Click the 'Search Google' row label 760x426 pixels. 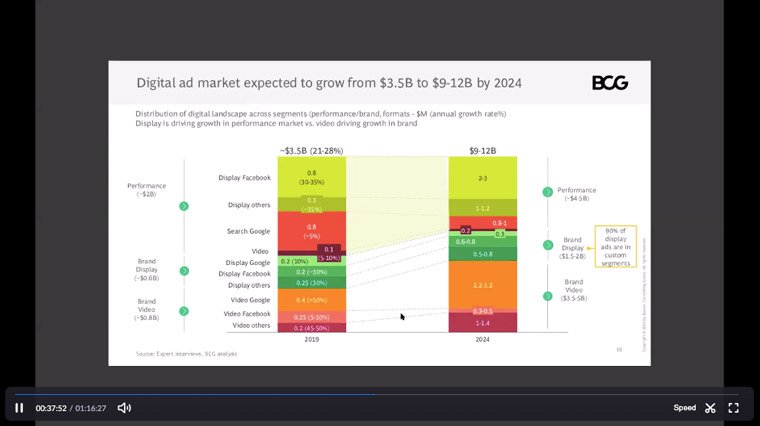coord(248,231)
